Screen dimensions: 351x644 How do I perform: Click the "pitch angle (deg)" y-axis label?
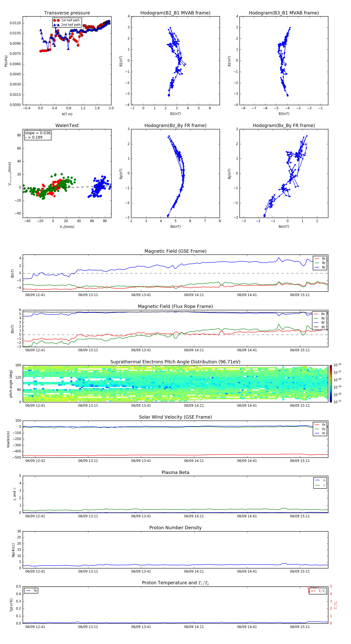[11, 384]
